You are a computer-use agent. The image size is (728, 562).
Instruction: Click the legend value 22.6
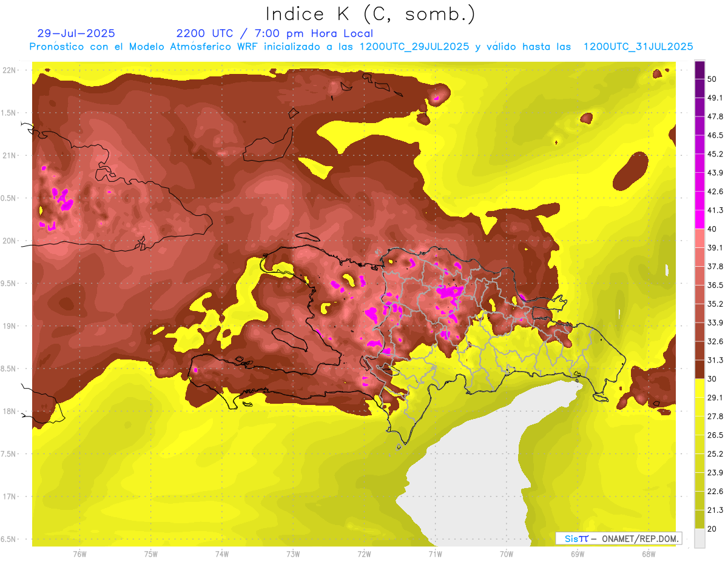pos(715,492)
